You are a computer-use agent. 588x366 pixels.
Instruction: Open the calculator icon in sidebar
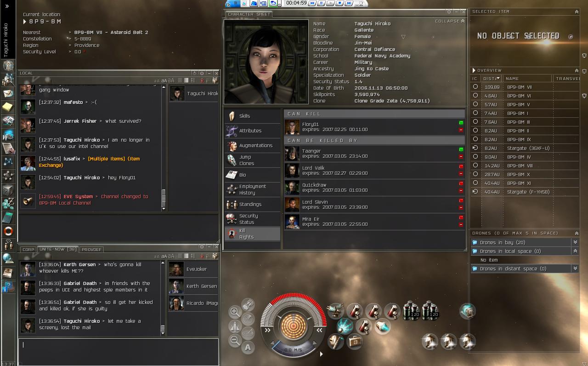coord(8,217)
